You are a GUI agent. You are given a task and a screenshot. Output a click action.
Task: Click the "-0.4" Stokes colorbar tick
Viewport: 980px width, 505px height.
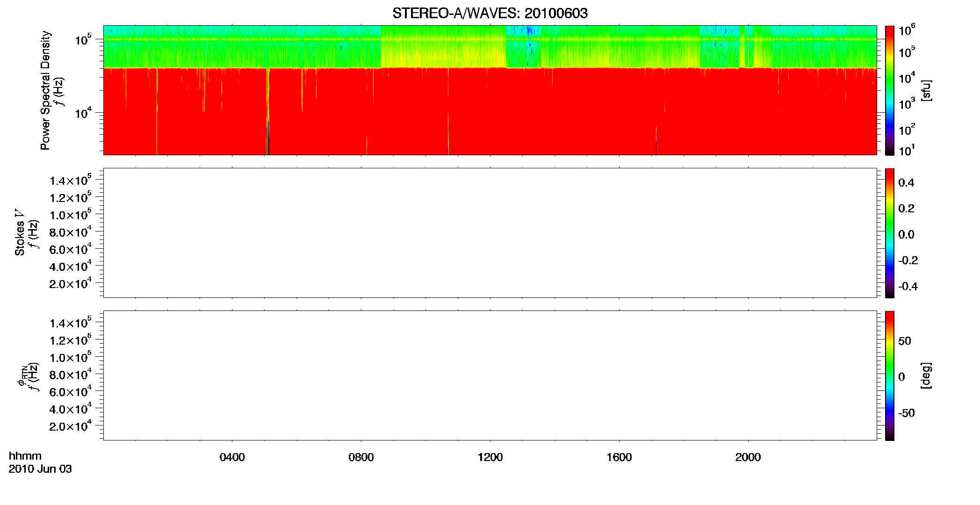[908, 286]
